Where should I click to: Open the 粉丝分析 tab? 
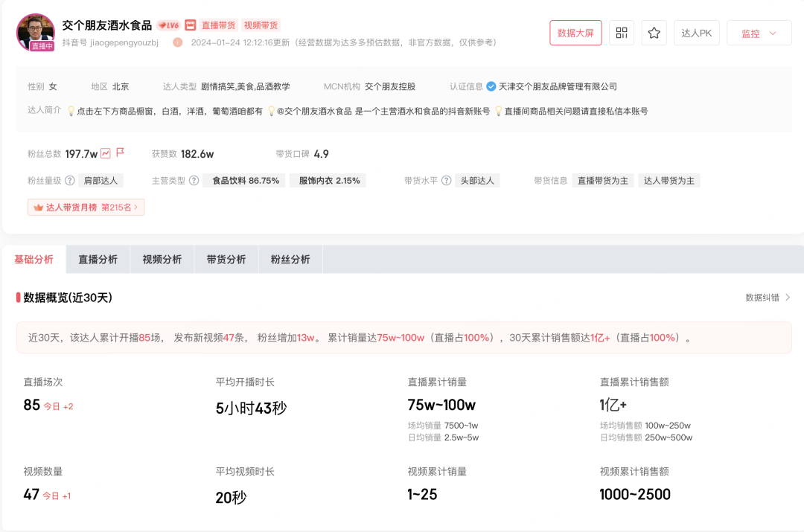click(x=290, y=260)
